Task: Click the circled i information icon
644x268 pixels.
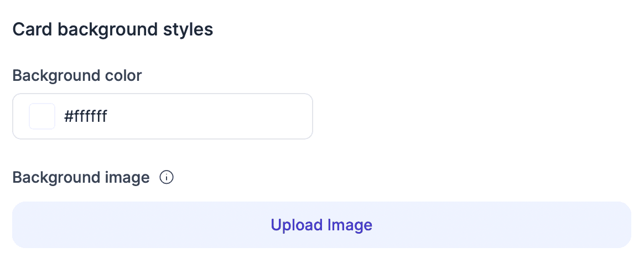Action: [x=167, y=178]
